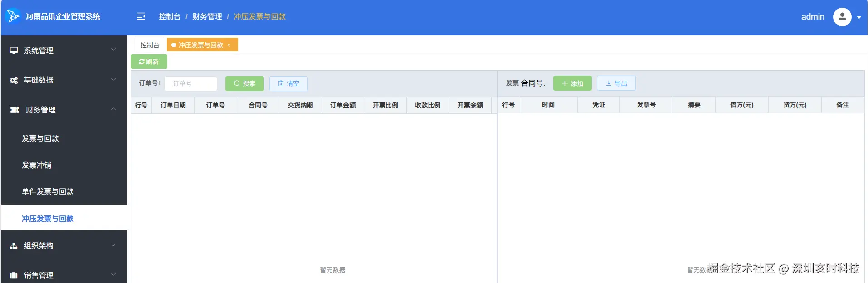Close the 冲压发票与回款 tab
868x283 pixels.
[x=229, y=45]
